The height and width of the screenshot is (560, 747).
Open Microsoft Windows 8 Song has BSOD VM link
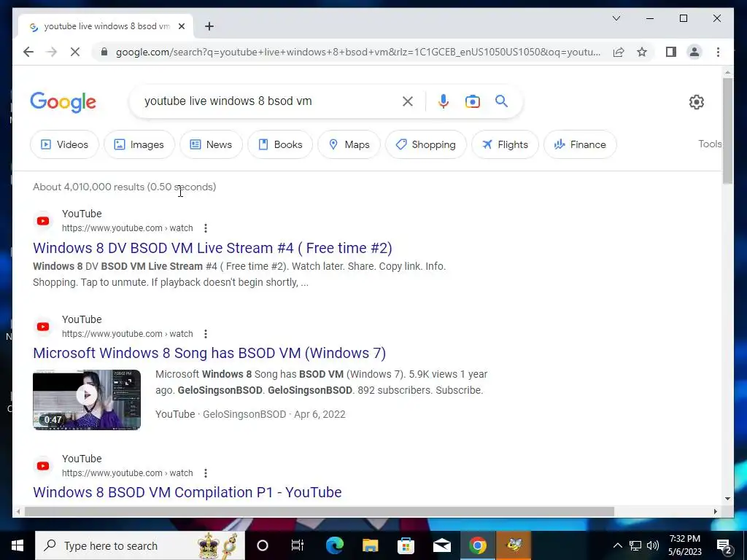(209, 354)
